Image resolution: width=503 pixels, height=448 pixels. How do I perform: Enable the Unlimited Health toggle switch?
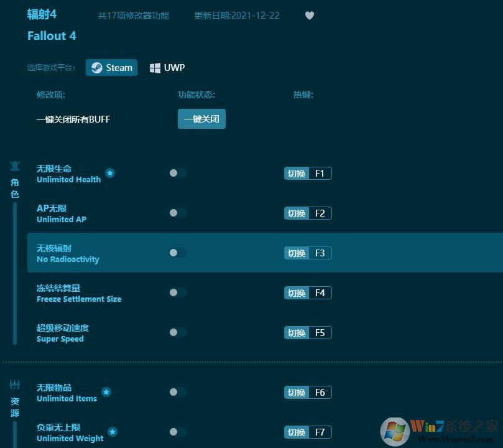coord(177,174)
